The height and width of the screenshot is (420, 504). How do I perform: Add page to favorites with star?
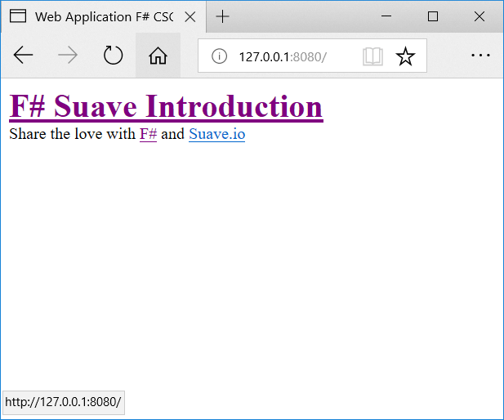coord(405,56)
